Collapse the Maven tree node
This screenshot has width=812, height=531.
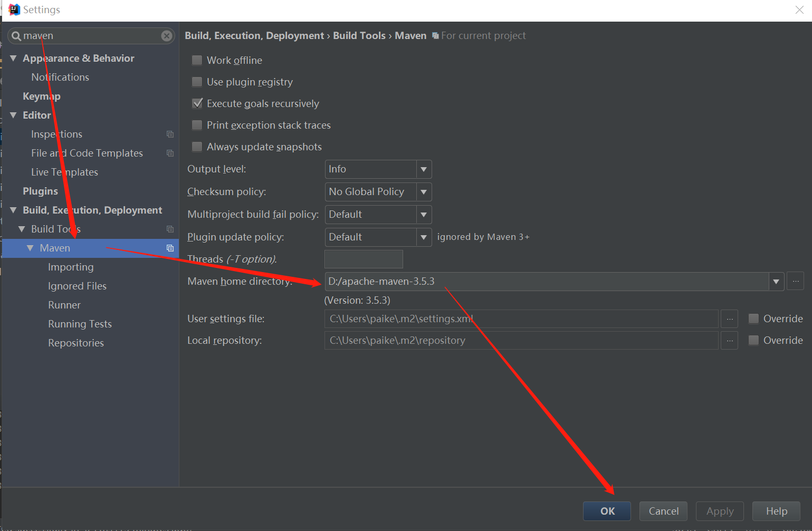tap(30, 248)
